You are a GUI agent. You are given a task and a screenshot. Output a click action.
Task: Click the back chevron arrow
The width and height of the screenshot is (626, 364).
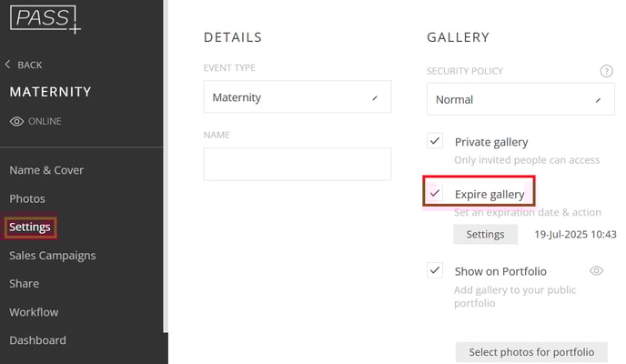[x=7, y=65]
